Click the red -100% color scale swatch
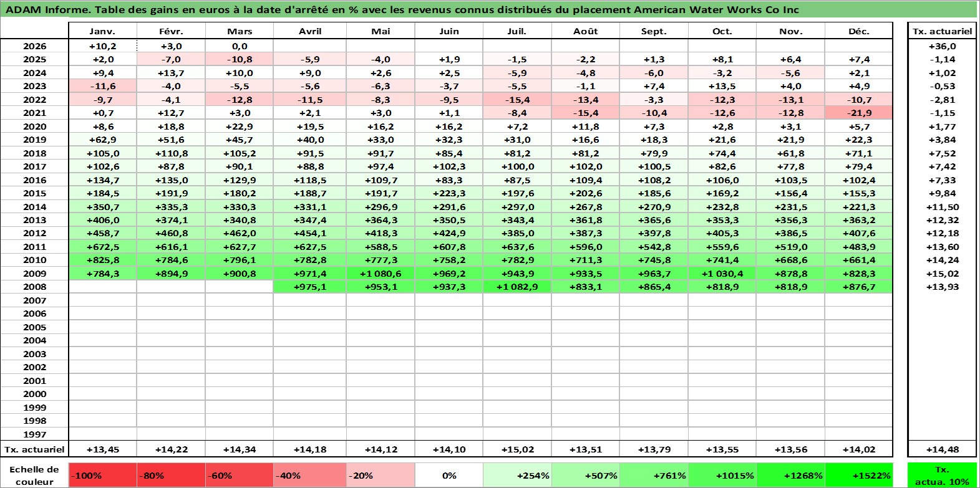This screenshot has height=488, width=980. 103,475
